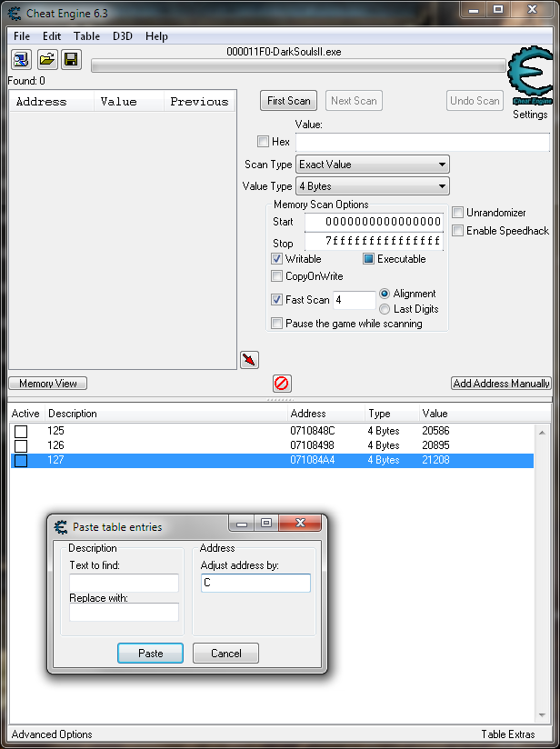
Task: Select the Alignment radio button
Action: click(x=385, y=294)
